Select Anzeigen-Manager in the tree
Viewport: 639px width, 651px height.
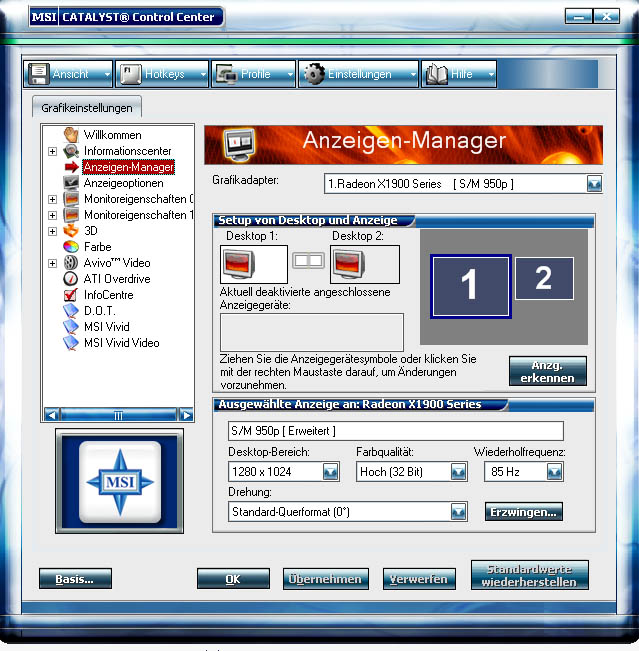[x=128, y=167]
